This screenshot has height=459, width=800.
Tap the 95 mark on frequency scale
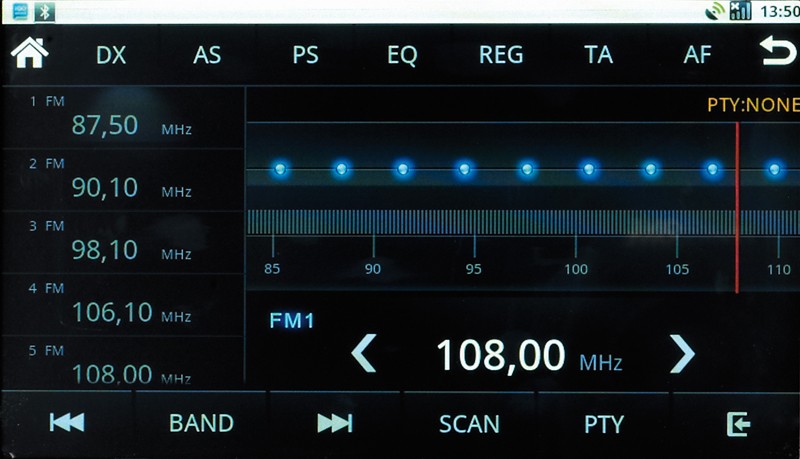point(473,269)
